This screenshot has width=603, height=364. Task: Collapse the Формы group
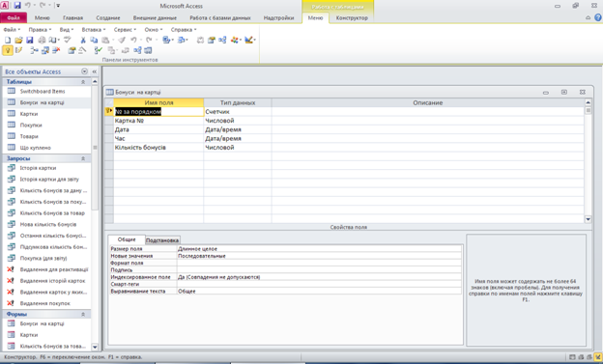point(83,314)
